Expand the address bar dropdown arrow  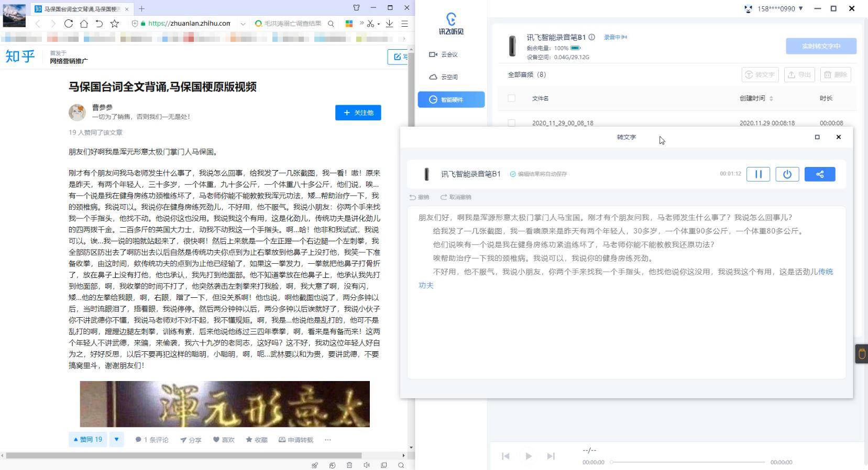[x=243, y=24]
